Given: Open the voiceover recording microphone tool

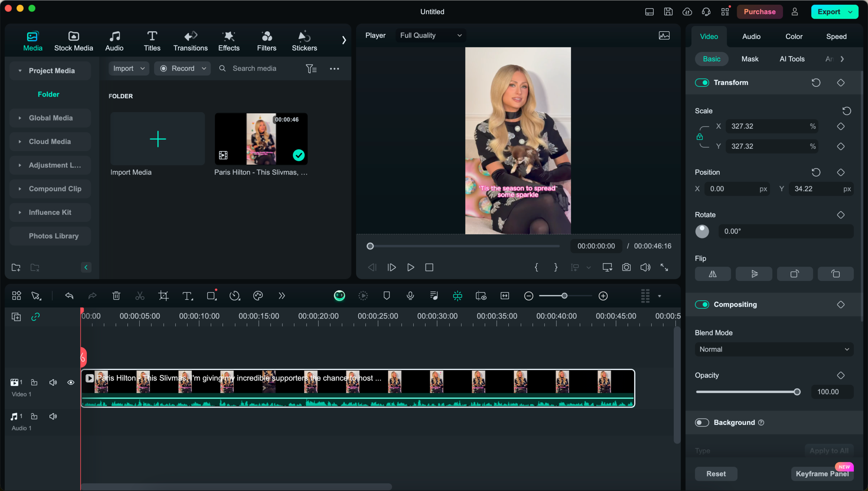Looking at the screenshot, I should [410, 295].
